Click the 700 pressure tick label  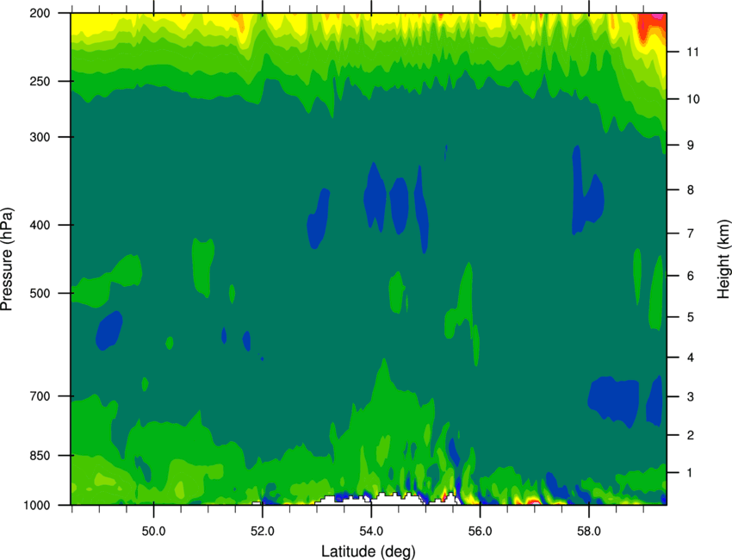(40, 396)
